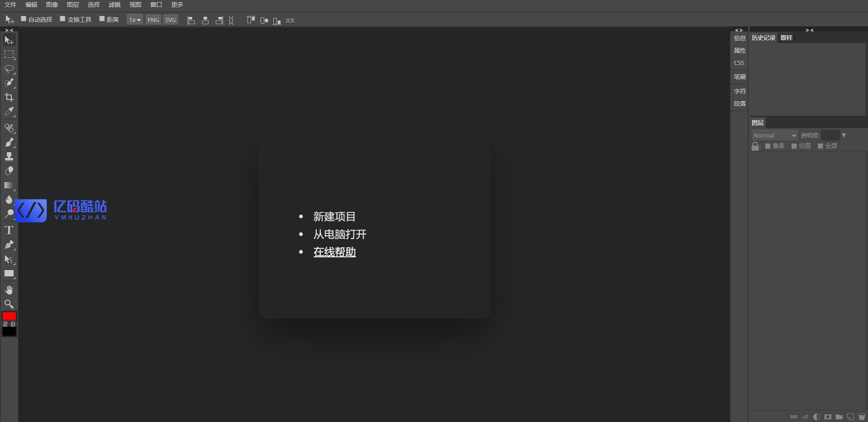The image size is (868, 422).
Task: Select the Zoom magnifier tool
Action: click(x=9, y=304)
